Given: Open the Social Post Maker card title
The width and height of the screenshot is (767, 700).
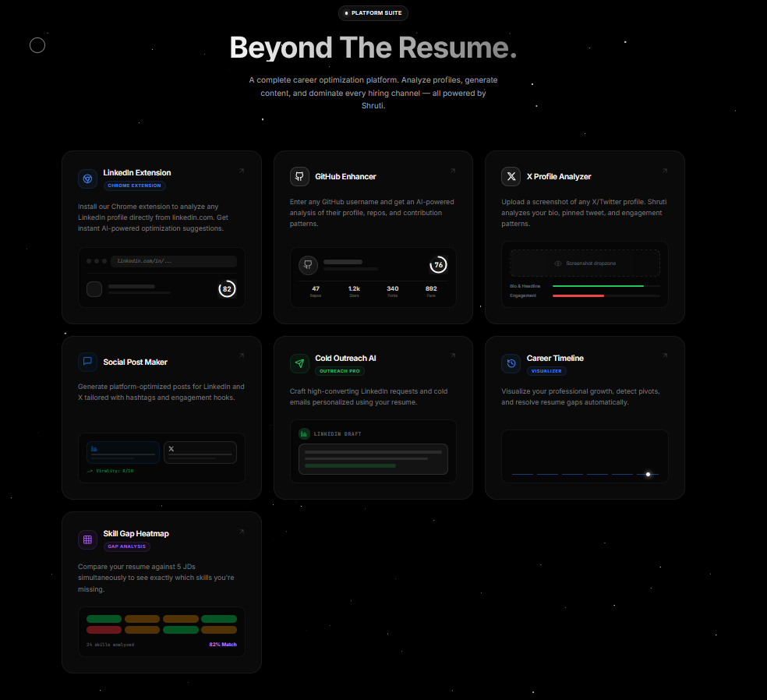Looking at the screenshot, I should click(135, 362).
